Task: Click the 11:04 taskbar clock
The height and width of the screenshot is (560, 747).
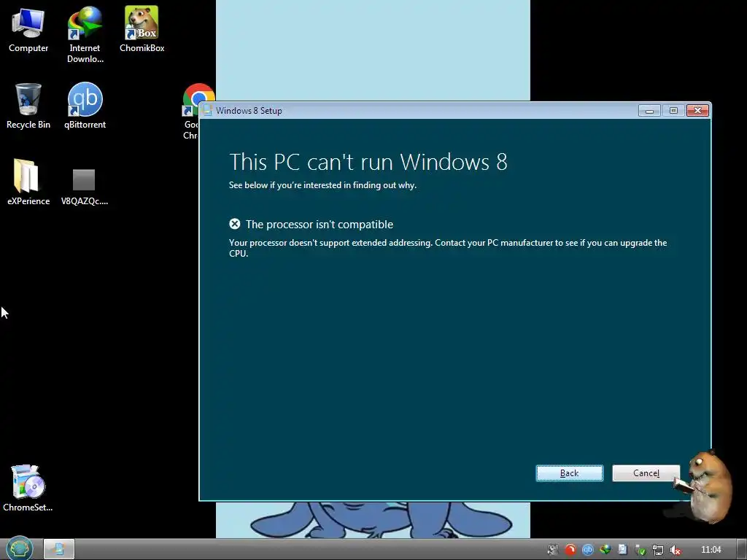Action: [711, 550]
